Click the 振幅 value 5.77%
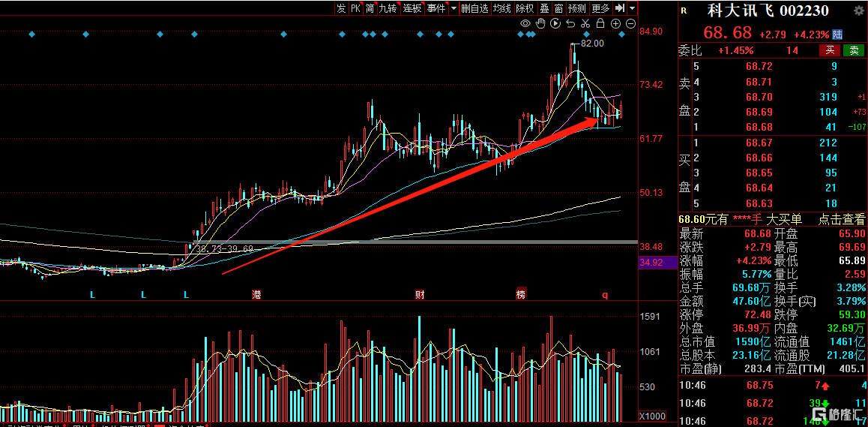The width and height of the screenshot is (868, 427). (x=757, y=274)
